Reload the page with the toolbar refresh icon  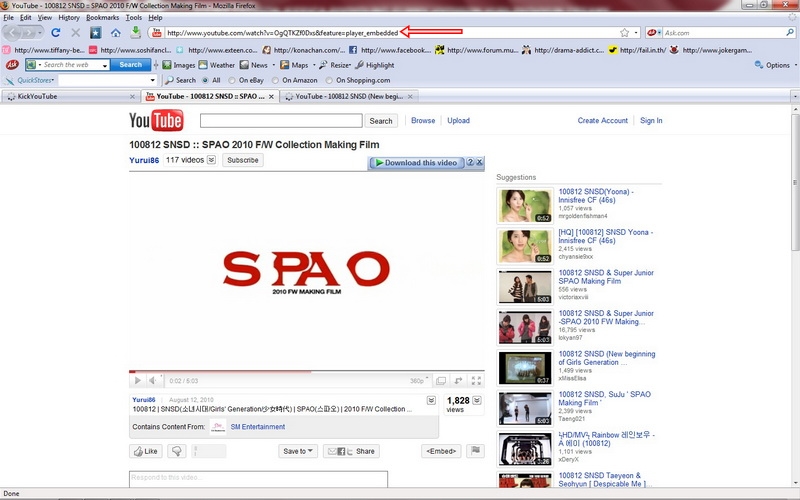point(56,33)
